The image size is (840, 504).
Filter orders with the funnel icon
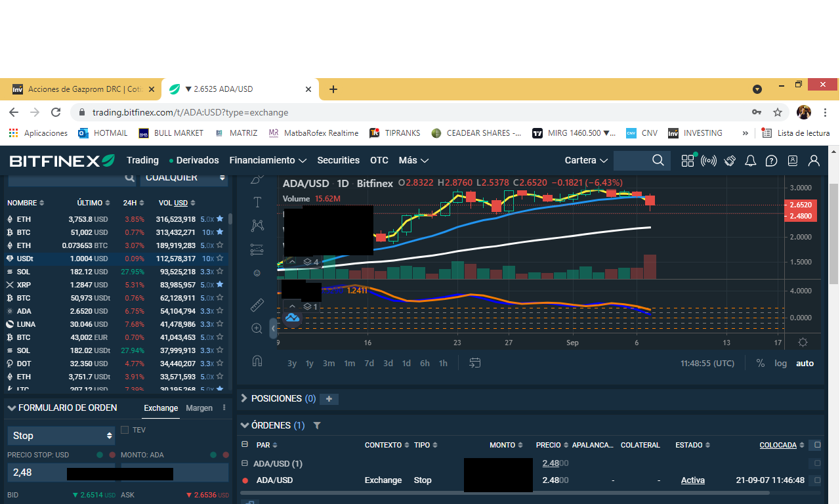coord(317,426)
